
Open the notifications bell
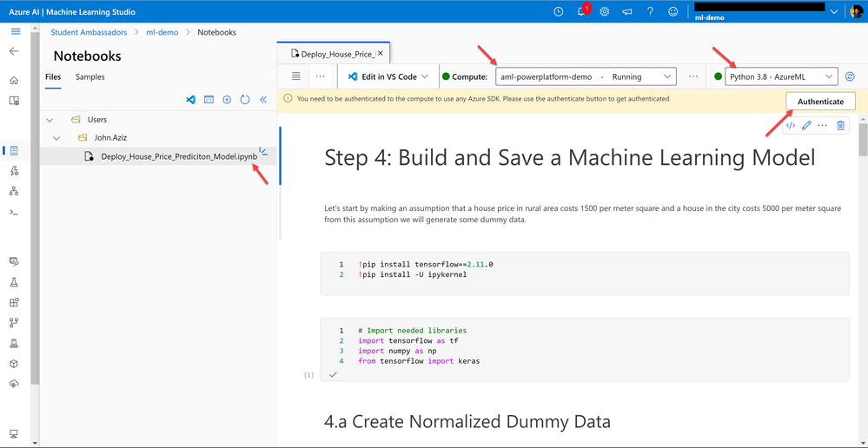point(582,12)
